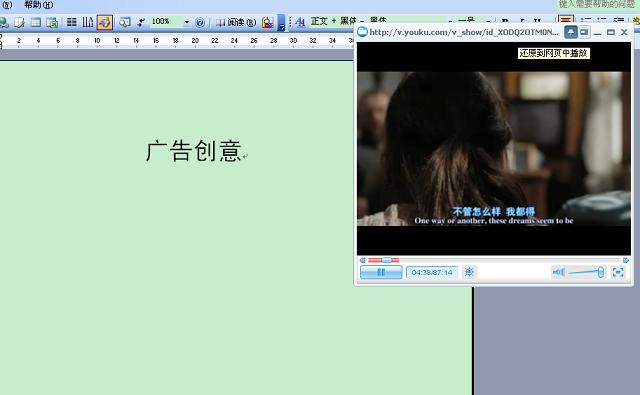640x395 pixels.
Task: Skip forward using the right seek arrow
Action: point(626,260)
